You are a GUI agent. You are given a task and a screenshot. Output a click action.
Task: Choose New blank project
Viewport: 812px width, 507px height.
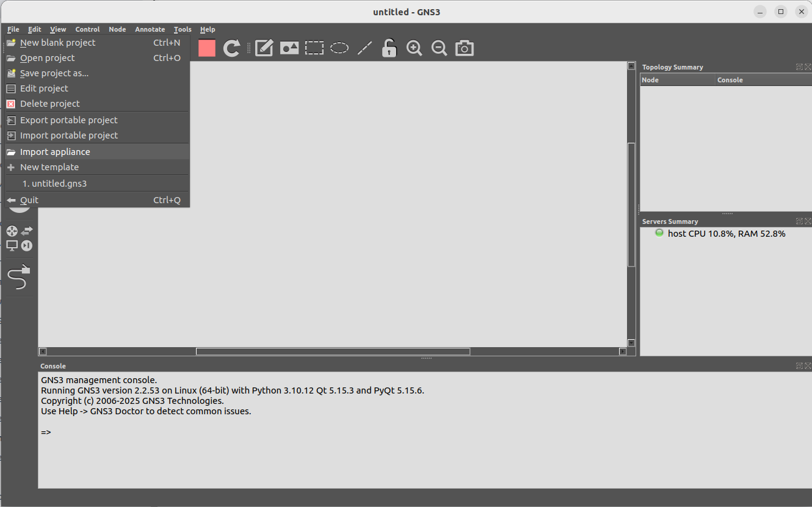coord(97,43)
